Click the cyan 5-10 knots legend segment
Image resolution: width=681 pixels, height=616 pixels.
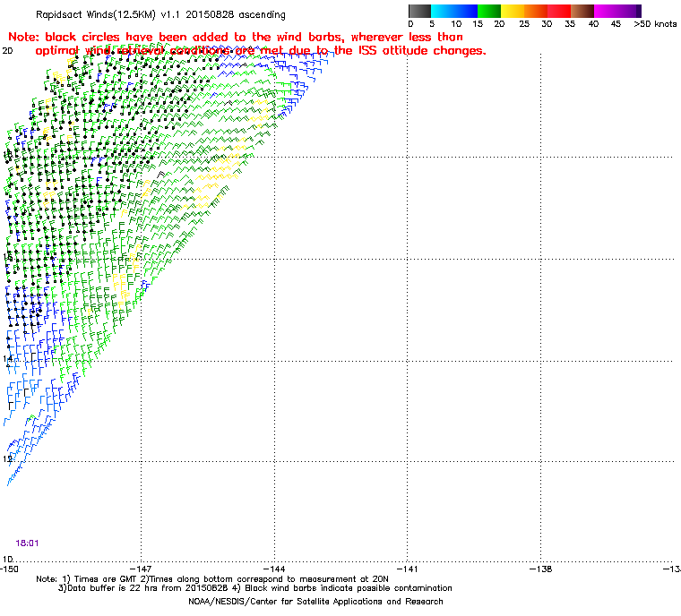coord(443,11)
